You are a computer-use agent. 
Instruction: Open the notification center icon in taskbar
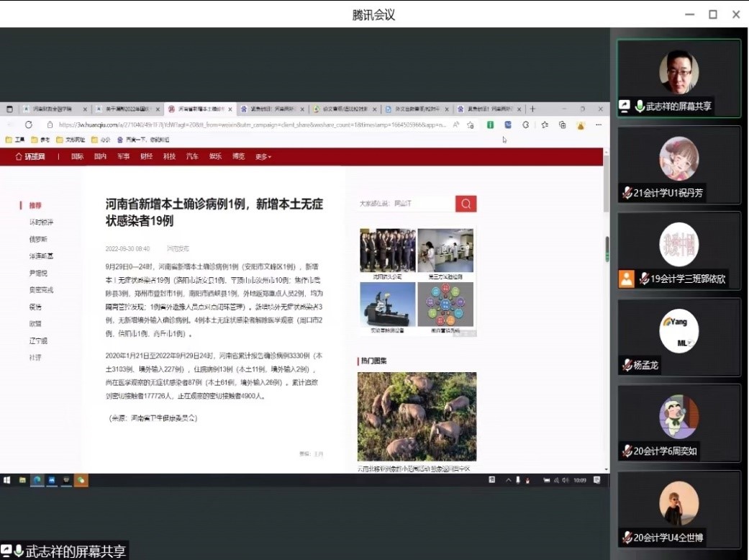click(596, 479)
